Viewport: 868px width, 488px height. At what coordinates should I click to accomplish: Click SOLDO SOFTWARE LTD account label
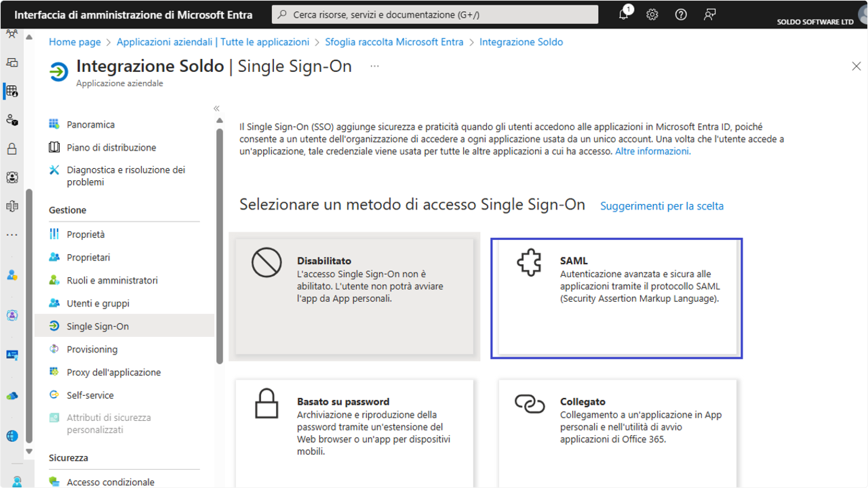(x=815, y=22)
